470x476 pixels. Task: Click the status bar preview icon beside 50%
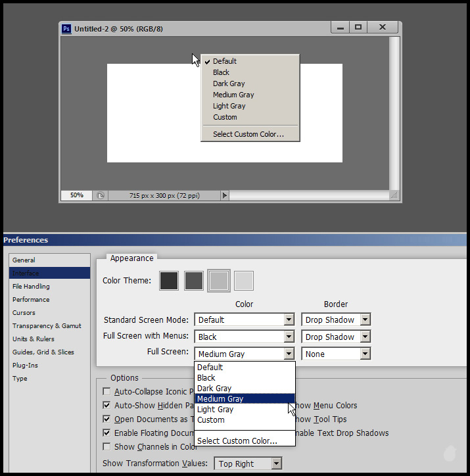click(100, 195)
